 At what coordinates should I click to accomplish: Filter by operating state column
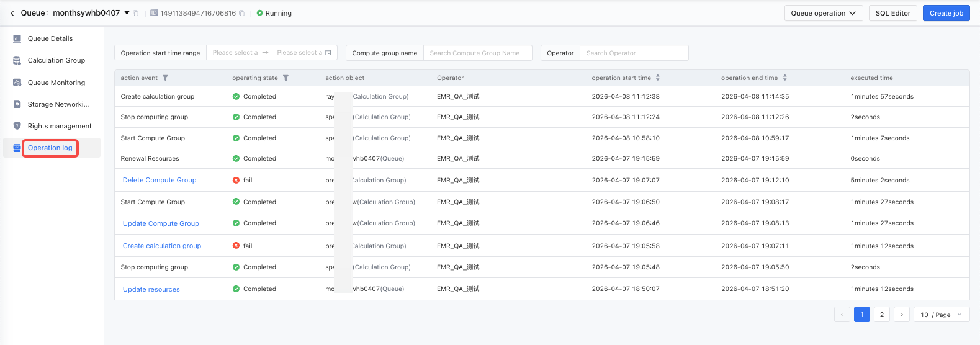point(285,78)
